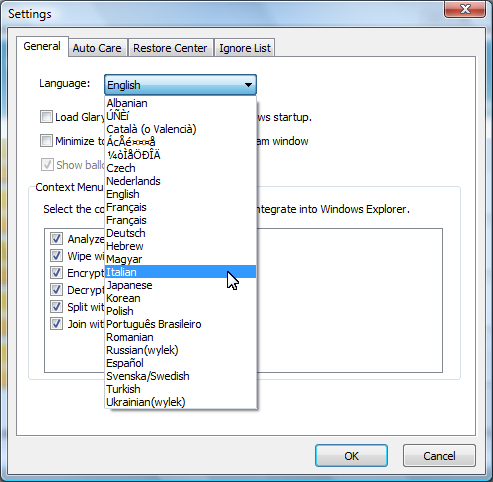Confirm settings with the OK button
The image size is (493, 482).
point(351,456)
